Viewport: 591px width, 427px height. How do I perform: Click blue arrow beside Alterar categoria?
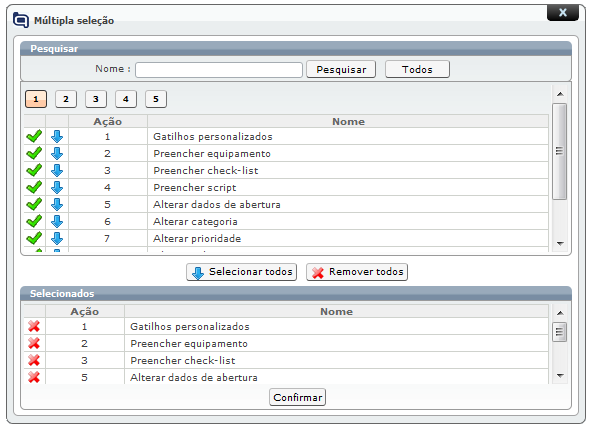tap(57, 221)
